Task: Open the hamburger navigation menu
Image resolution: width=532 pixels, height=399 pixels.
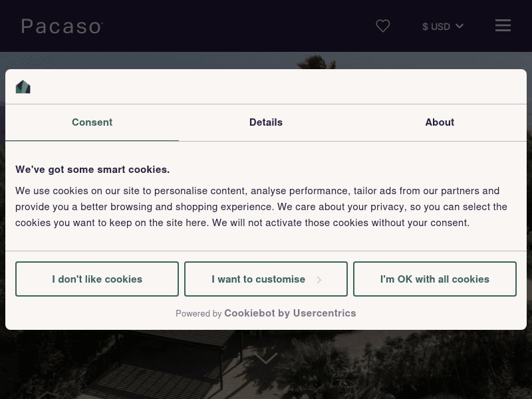Action: [x=503, y=26]
